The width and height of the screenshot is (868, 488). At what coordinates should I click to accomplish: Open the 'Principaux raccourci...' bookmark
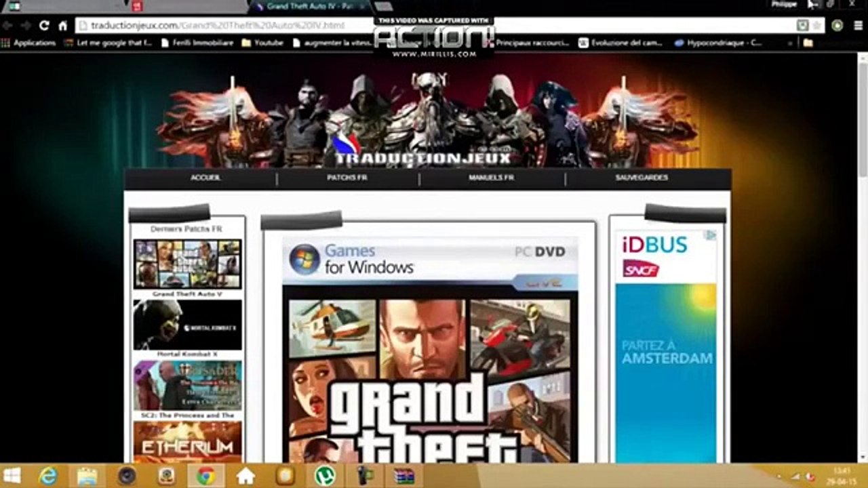click(526, 43)
